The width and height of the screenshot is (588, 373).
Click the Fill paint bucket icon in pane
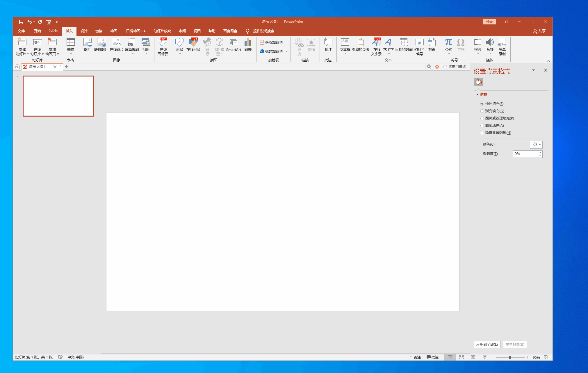[479, 82]
